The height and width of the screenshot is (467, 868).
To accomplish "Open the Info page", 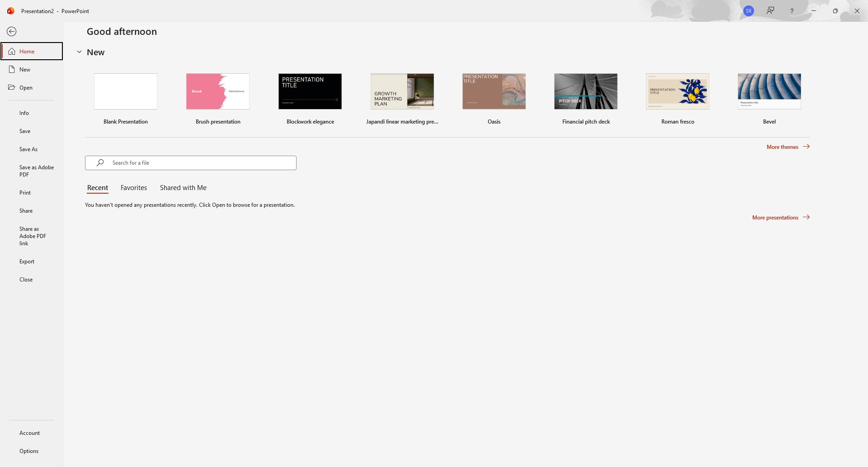I will [x=32, y=113].
